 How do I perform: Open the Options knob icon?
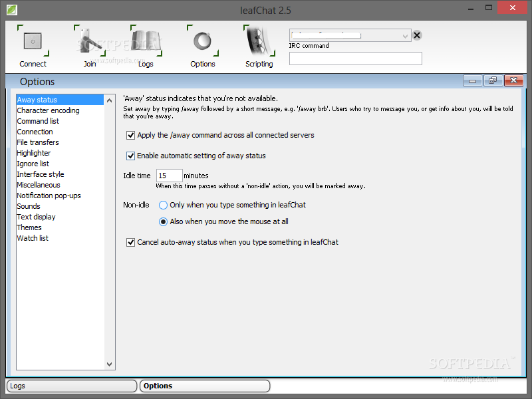click(203, 41)
